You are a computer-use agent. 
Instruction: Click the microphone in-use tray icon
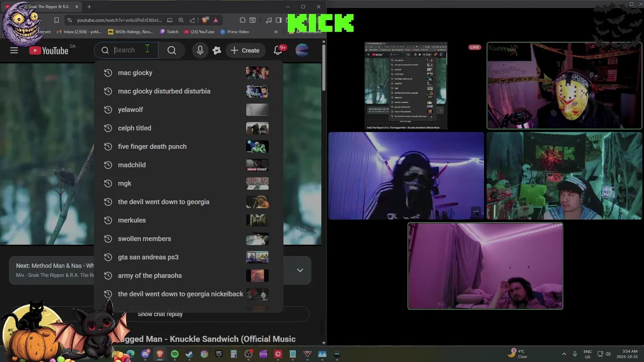(575, 354)
